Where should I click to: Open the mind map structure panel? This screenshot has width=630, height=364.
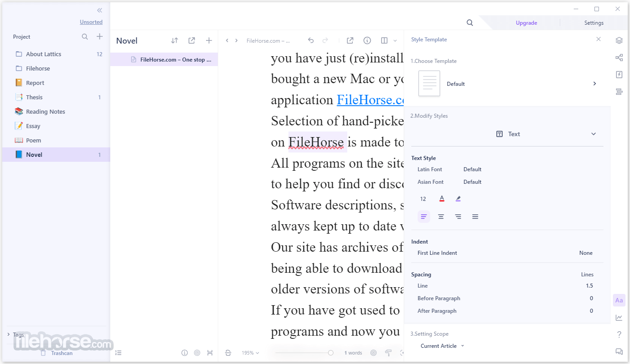619,58
